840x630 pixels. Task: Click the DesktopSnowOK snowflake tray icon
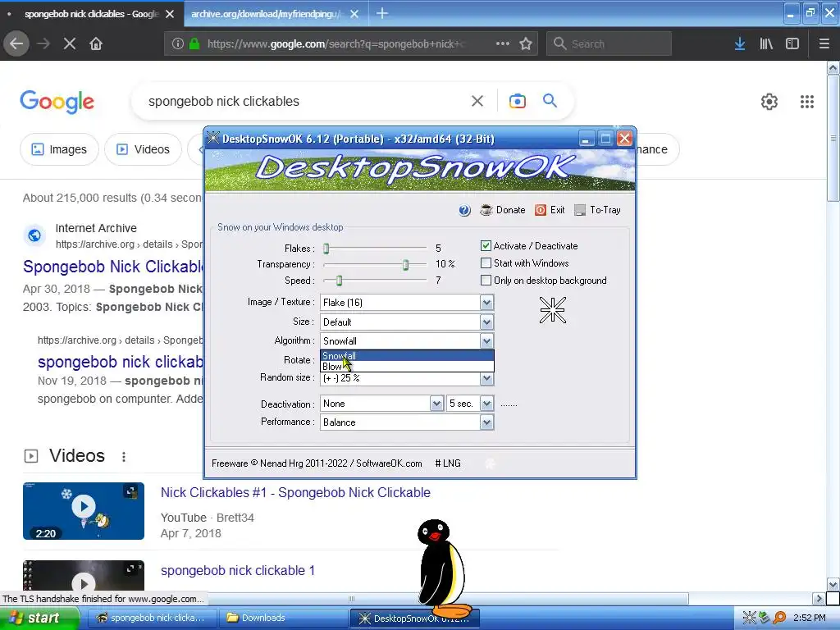point(749,618)
